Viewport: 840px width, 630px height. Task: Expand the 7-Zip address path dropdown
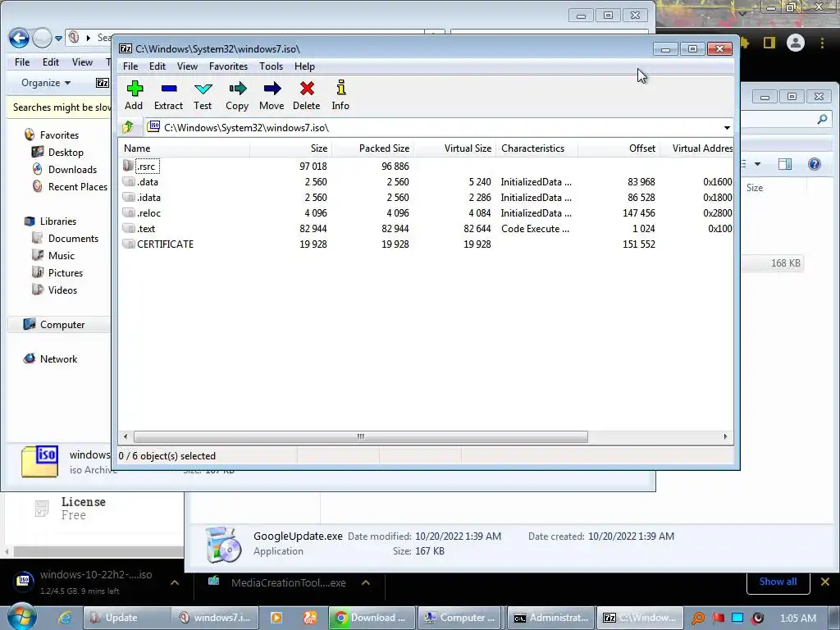point(727,127)
